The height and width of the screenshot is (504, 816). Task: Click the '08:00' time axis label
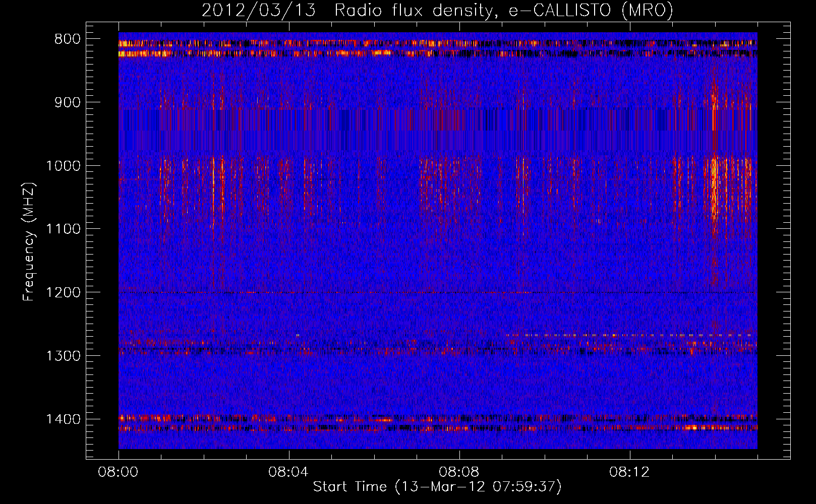(119, 472)
